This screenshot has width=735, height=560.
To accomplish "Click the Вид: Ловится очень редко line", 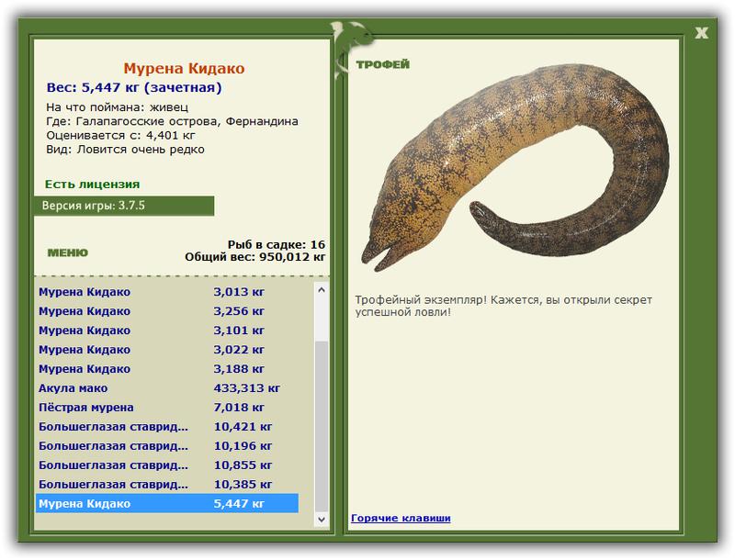I will [x=125, y=150].
